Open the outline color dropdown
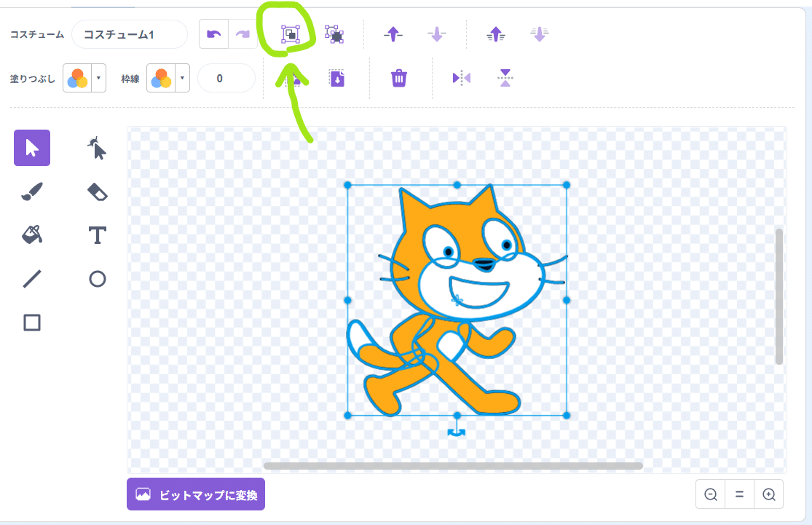Image resolution: width=812 pixels, height=525 pixels. click(x=181, y=77)
